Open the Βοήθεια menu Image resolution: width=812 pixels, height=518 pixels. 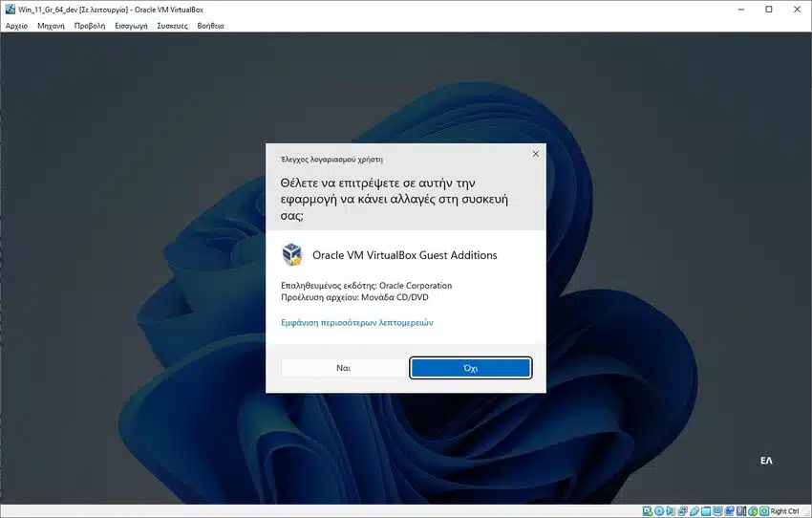pyautogui.click(x=210, y=26)
